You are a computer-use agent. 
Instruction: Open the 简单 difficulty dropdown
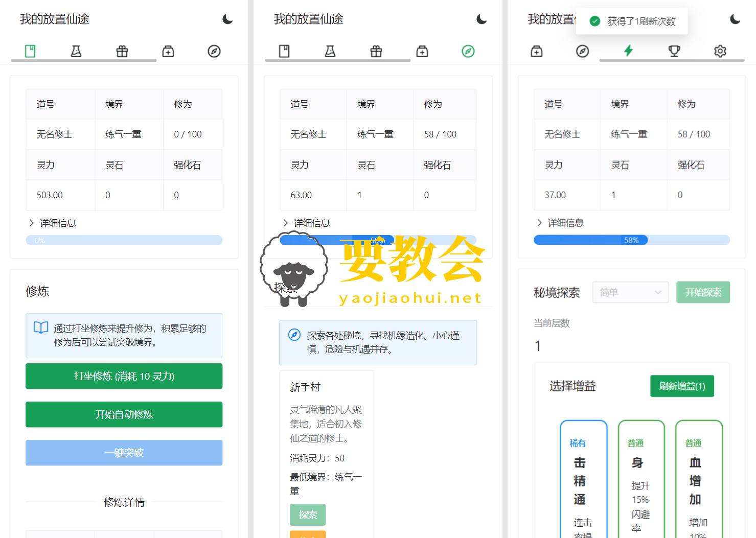(x=630, y=292)
